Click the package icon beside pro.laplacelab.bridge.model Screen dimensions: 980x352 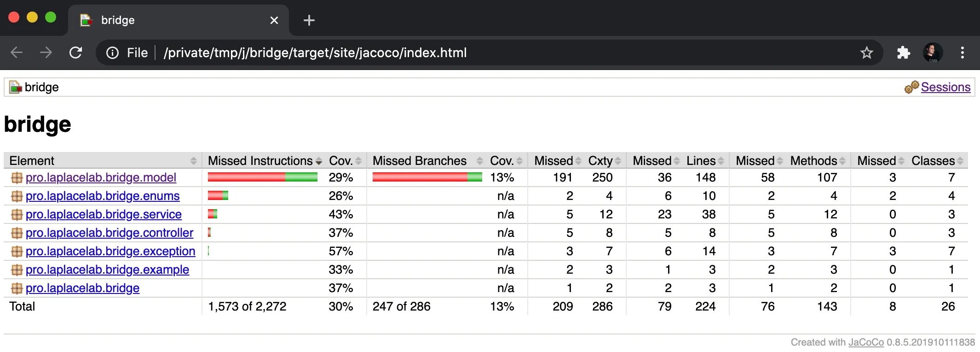(17, 178)
